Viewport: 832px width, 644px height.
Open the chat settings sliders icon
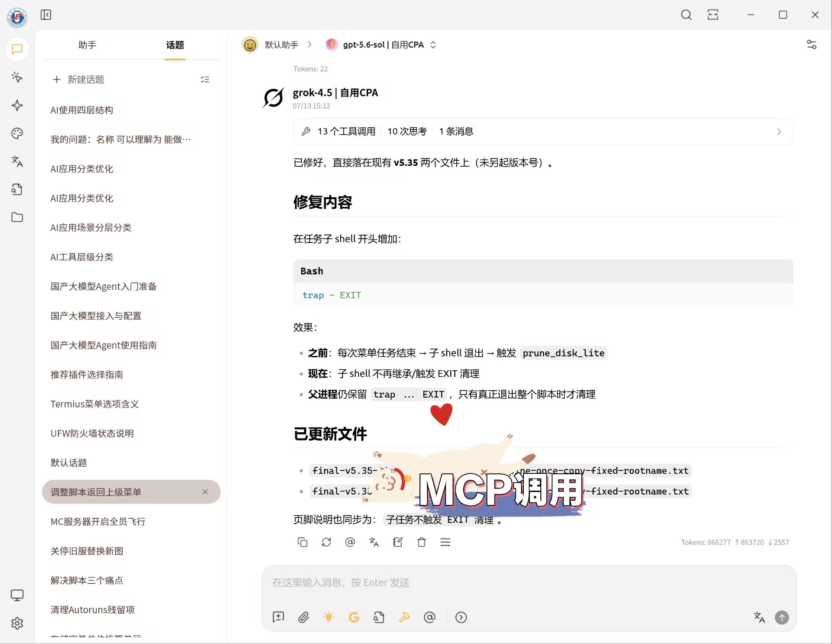click(x=811, y=45)
